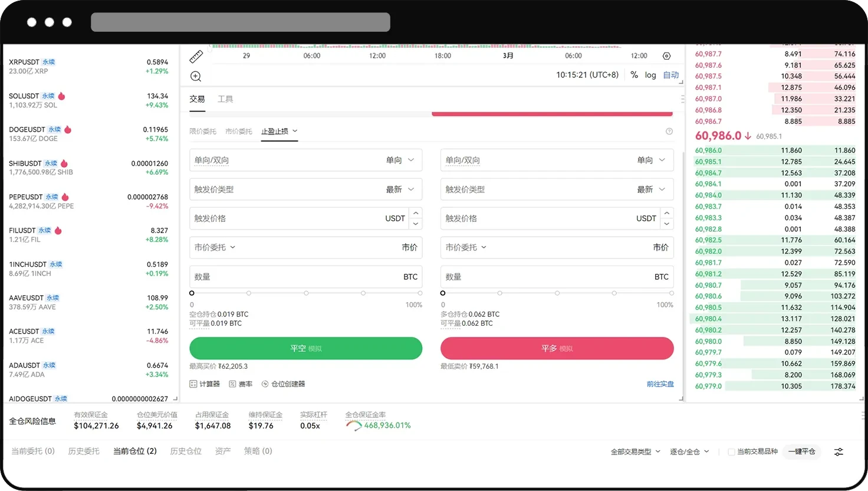Open left 触发价类型 dropdown
The height and width of the screenshot is (491, 868).
point(305,189)
